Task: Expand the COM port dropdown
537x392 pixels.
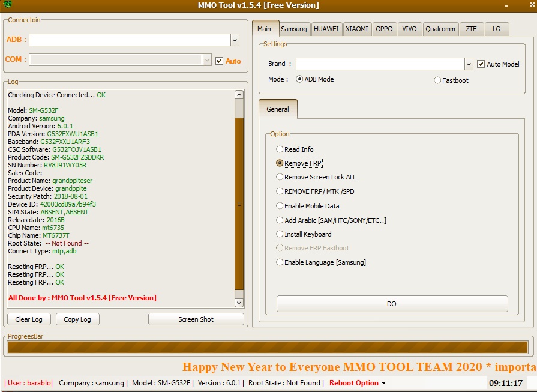Action: (207, 60)
